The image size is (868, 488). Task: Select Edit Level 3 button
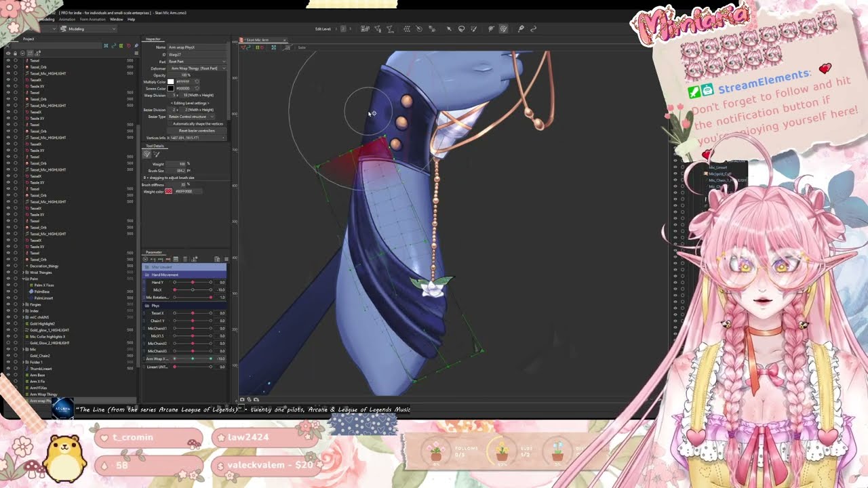(x=349, y=28)
